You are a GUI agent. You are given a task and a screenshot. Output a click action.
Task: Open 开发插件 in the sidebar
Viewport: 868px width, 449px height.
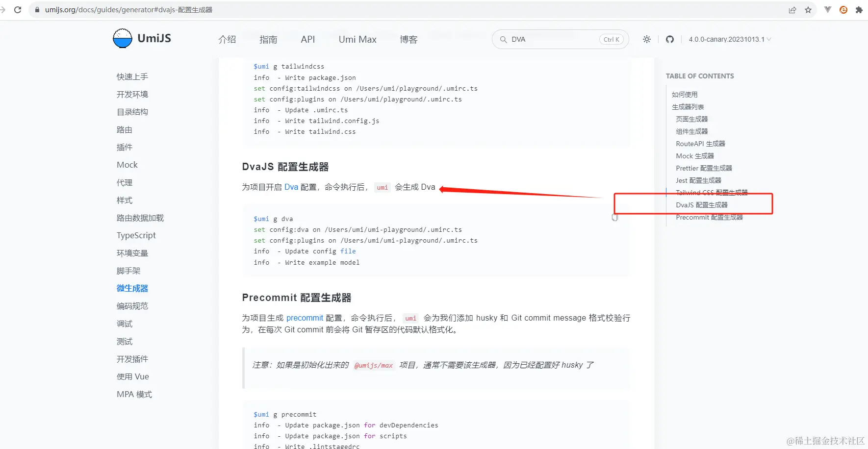pos(132,359)
